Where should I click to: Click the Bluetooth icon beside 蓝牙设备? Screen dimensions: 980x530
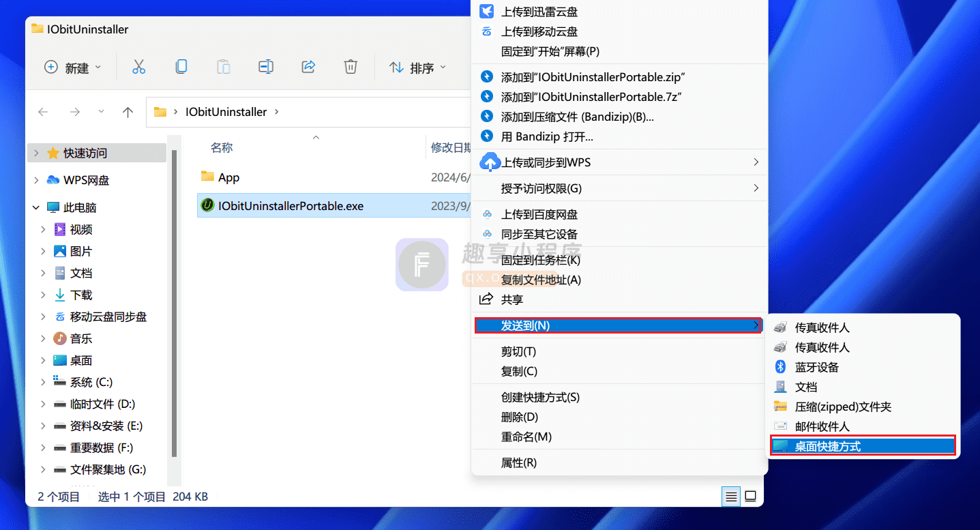[781, 367]
